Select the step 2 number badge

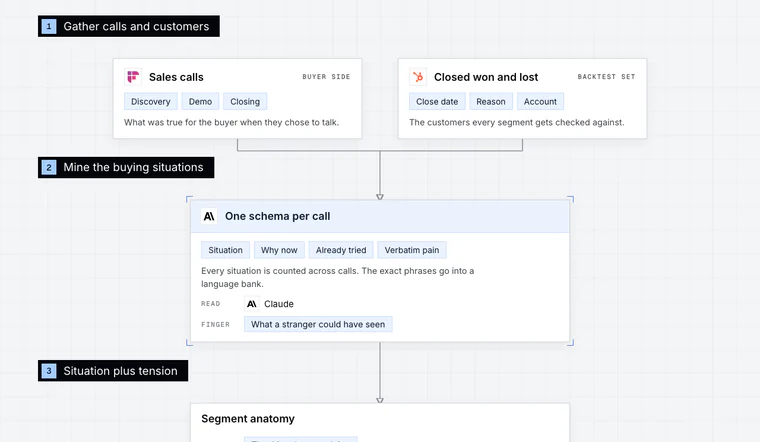(x=49, y=167)
